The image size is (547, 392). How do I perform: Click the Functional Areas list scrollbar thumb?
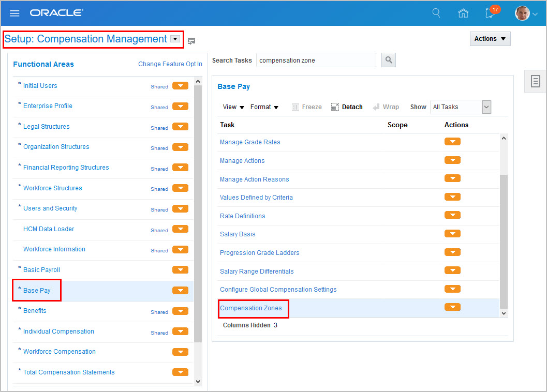(198, 214)
